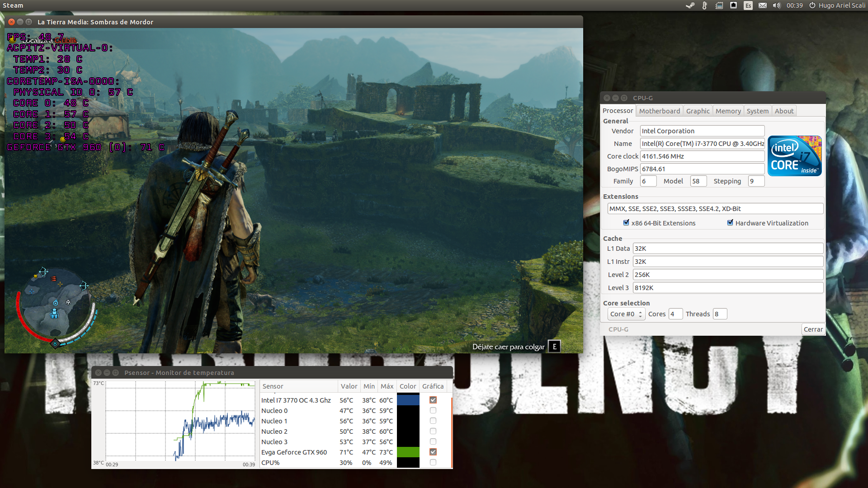Click the 71°C value for GTX 960
Image resolution: width=868 pixels, height=488 pixels.
346,452
